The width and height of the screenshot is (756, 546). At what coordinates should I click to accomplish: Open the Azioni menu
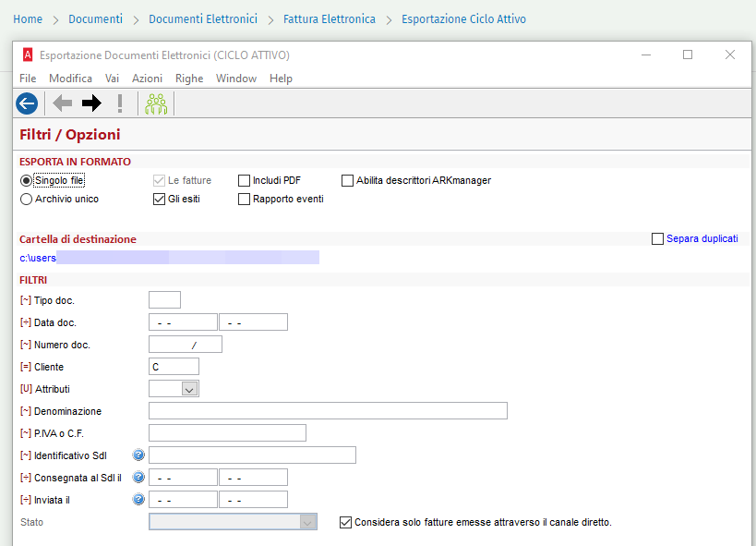point(147,79)
